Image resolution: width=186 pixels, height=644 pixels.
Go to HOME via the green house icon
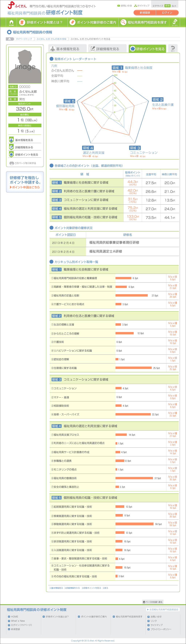point(11,22)
